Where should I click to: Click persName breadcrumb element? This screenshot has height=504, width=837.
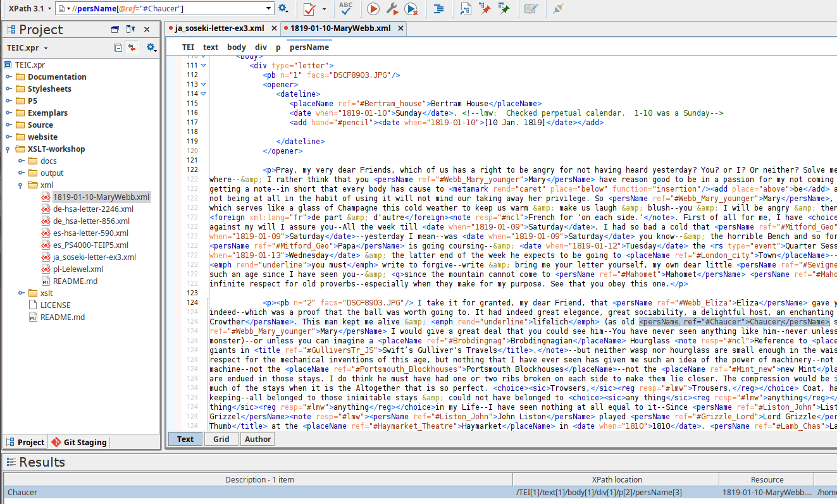point(309,47)
